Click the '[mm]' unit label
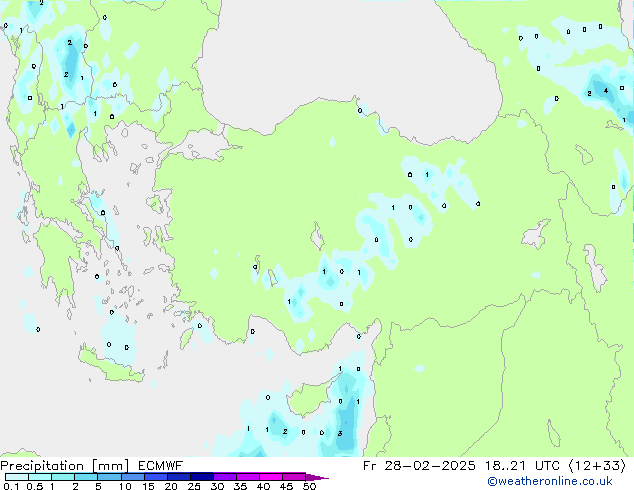The width and height of the screenshot is (634, 490). (x=110, y=466)
